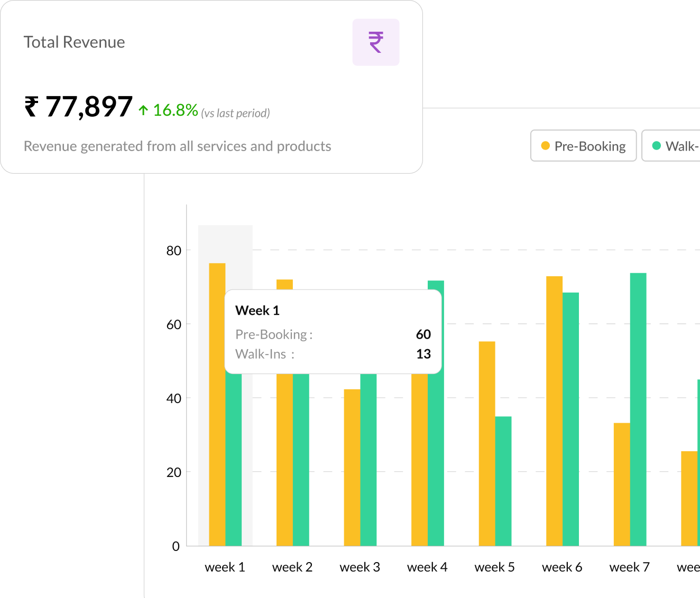Click the 'vs last period' text
Screen dimensions: 700x598
pos(235,113)
